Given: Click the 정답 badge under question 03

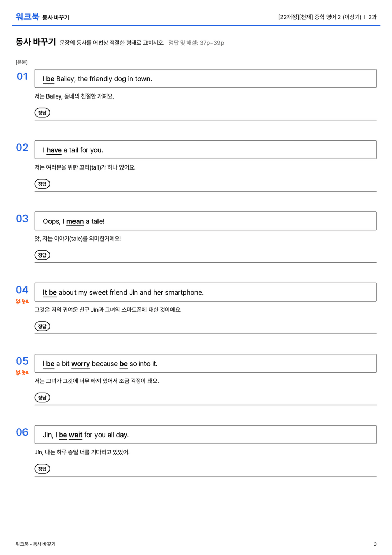Looking at the screenshot, I should coord(42,255).
